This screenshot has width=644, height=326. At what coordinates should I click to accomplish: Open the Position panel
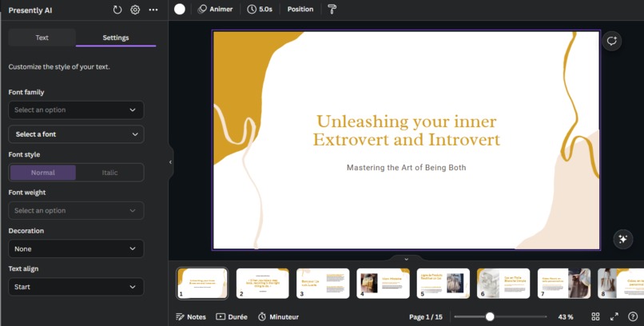tap(300, 9)
